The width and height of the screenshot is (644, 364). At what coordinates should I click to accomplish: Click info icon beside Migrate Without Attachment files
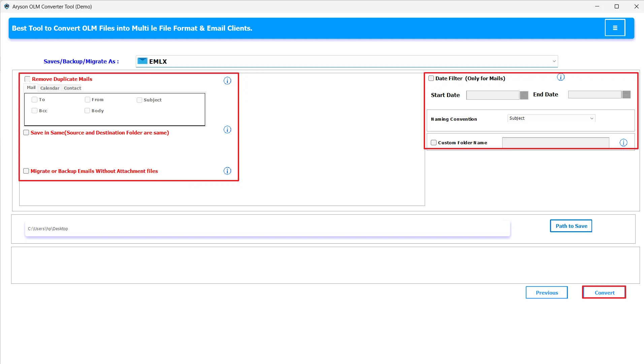(227, 171)
